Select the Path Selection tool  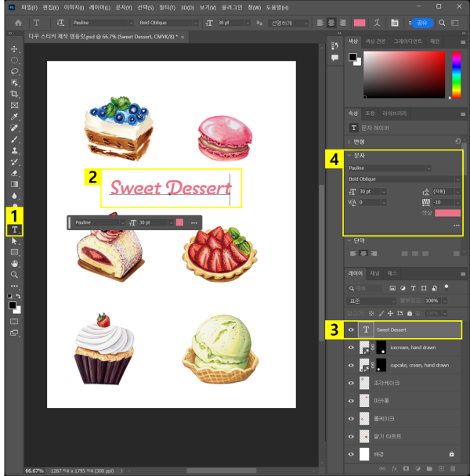[14, 241]
